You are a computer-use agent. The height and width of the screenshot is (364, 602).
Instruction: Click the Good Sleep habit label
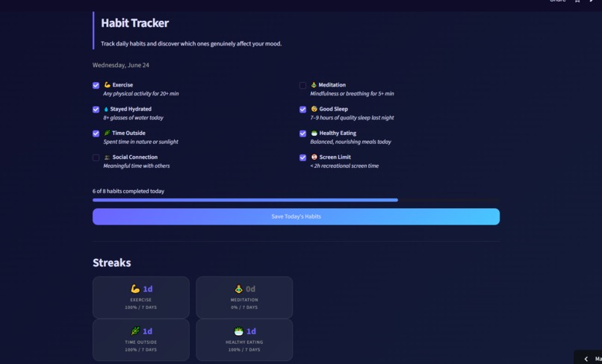334,109
